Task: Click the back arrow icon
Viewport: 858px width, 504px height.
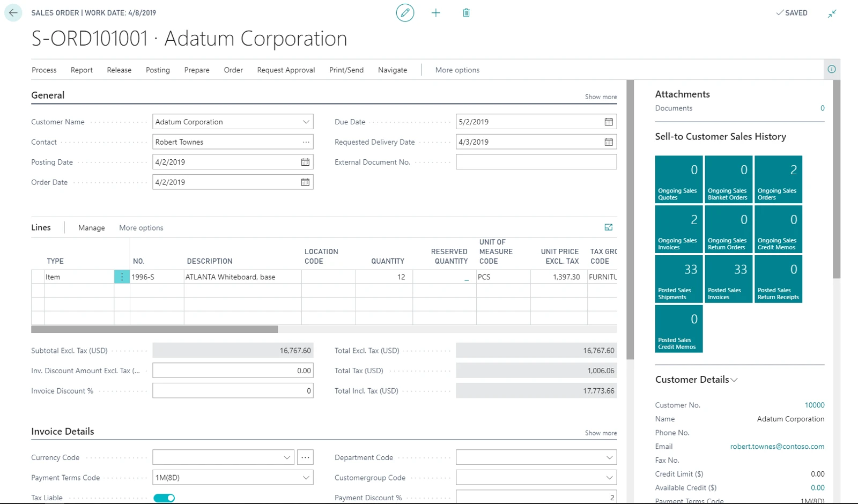Action: click(x=13, y=13)
